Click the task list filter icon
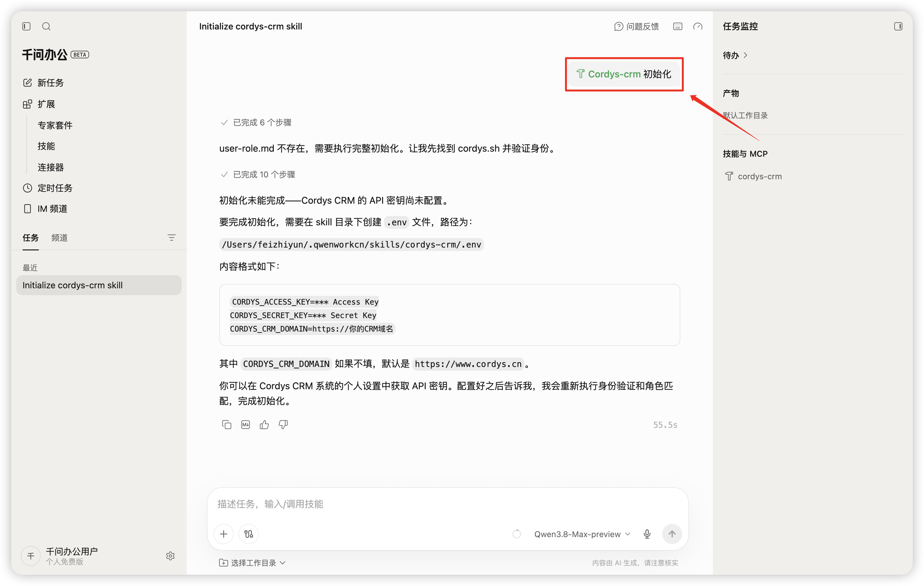The height and width of the screenshot is (586, 924). tap(172, 237)
